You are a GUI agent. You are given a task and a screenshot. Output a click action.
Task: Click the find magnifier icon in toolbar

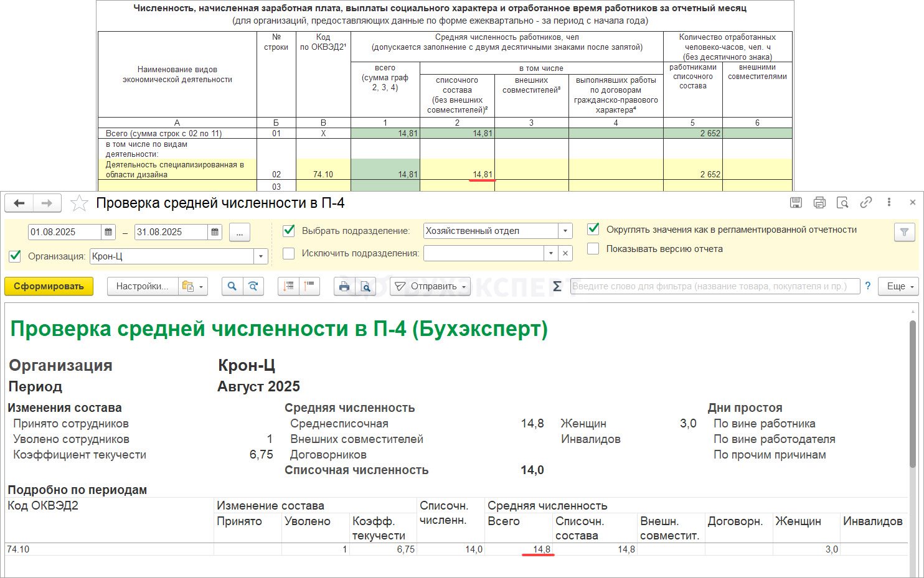click(232, 286)
